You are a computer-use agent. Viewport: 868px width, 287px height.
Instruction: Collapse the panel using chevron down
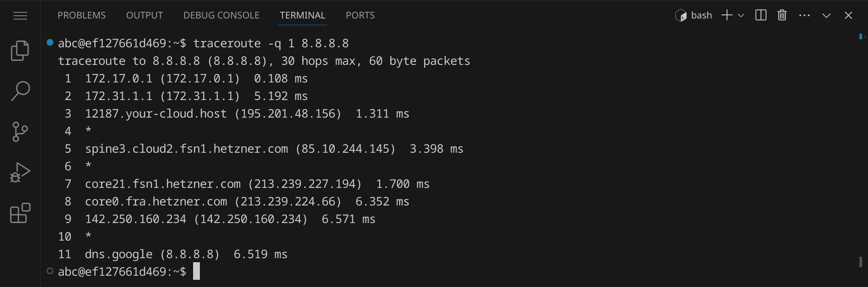pyautogui.click(x=826, y=15)
